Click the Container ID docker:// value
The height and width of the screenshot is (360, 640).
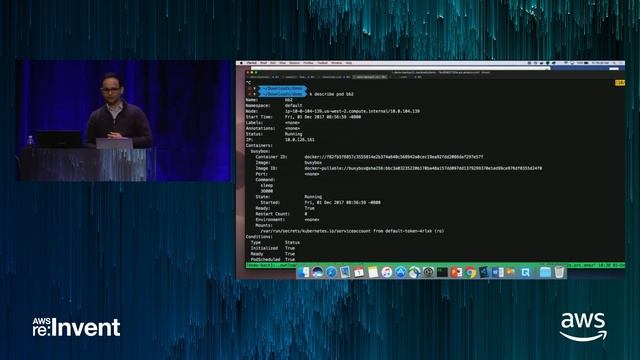(x=394, y=157)
